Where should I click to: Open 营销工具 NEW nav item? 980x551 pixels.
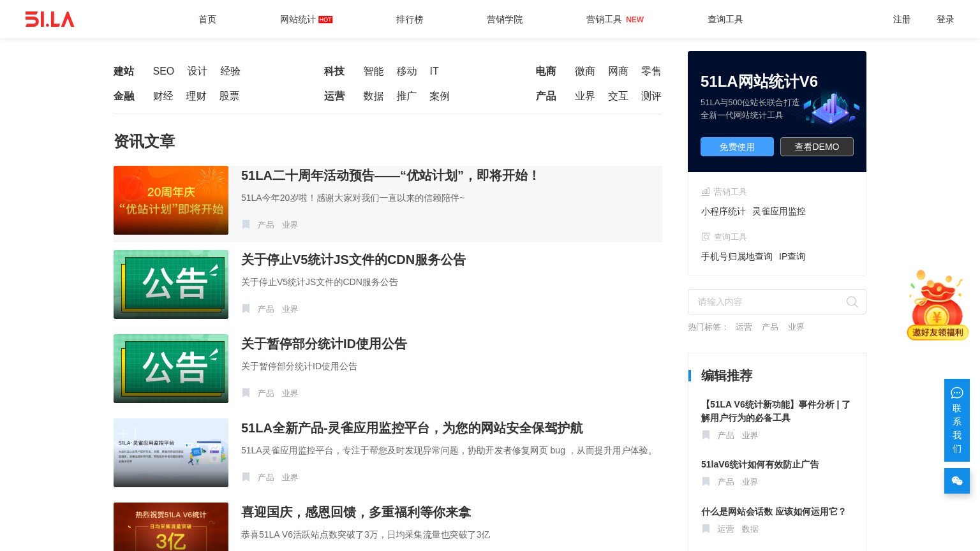pos(615,19)
